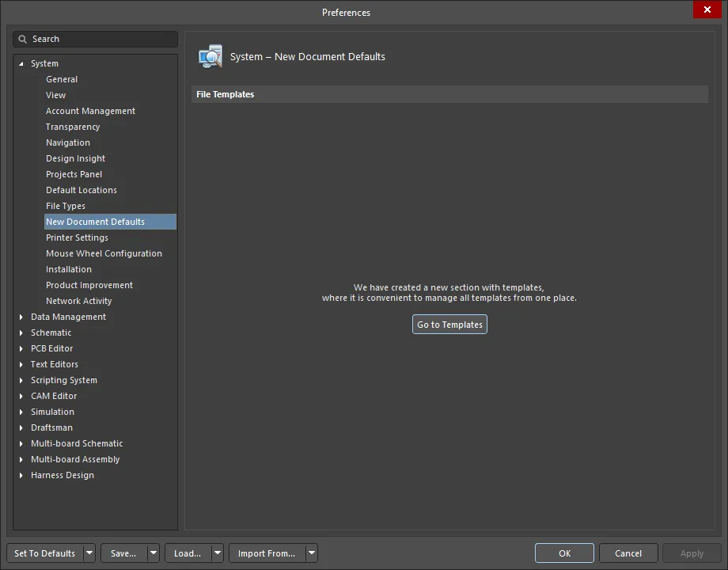Image resolution: width=728 pixels, height=570 pixels.
Task: Expand the Schematic node
Action: [x=21, y=332]
